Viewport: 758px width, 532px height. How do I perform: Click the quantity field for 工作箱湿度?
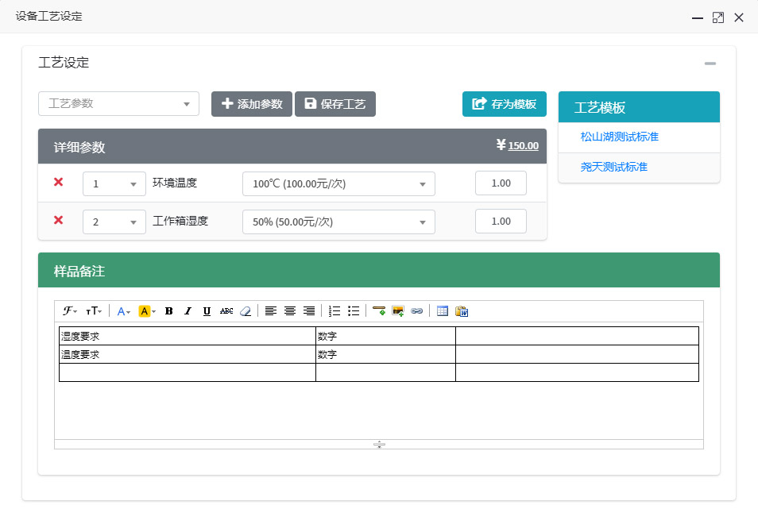pyautogui.click(x=501, y=222)
